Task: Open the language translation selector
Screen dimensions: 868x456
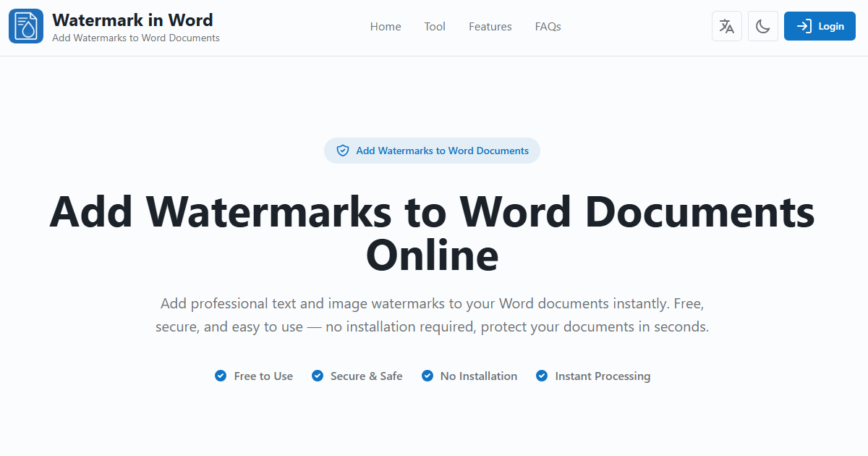Action: tap(726, 25)
